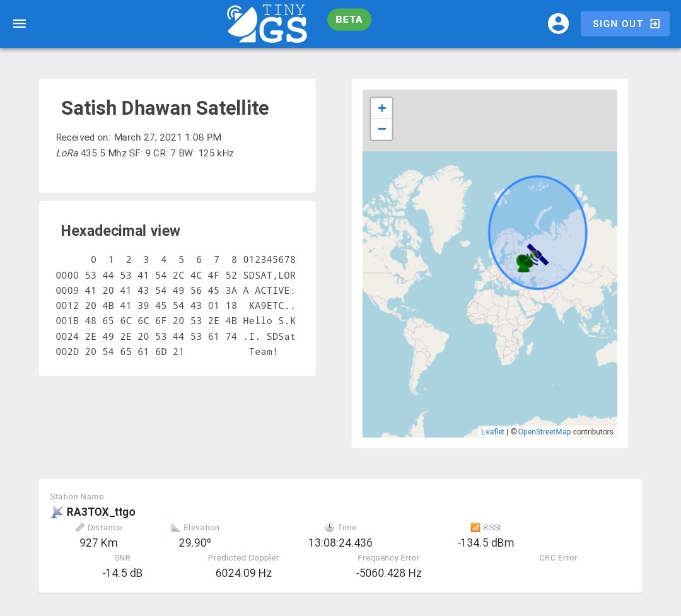Open the Leaflet attribution link

point(492,431)
